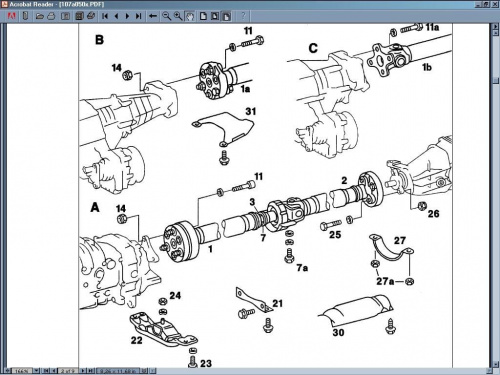Go to the first page
This screenshot has width=500, height=375.
click(105, 16)
